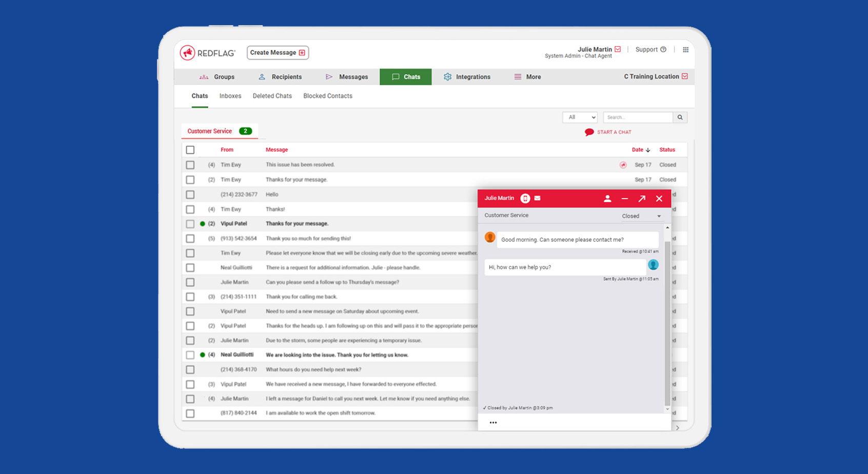Screen dimensions: 868x474
Task: Click the Support help question mark icon
Action: (663, 49)
